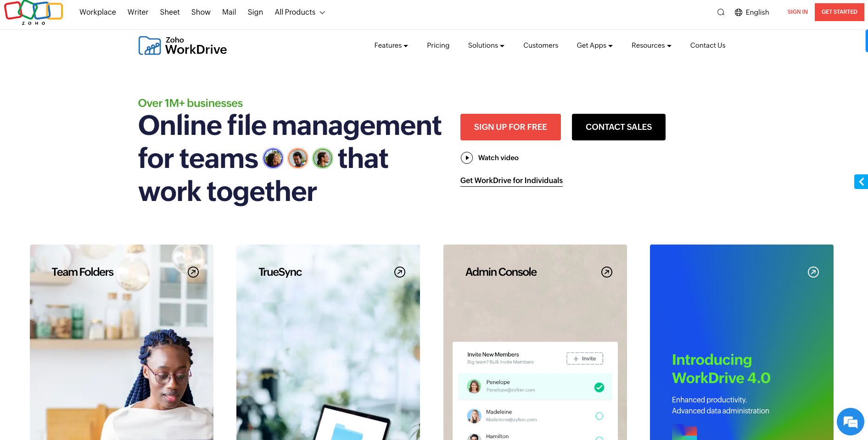
Task: Expand the Resources menu
Action: (x=651, y=45)
